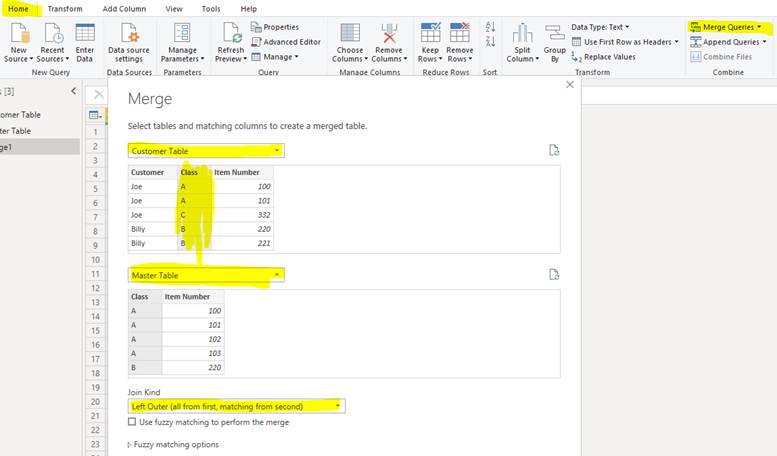Image resolution: width=777 pixels, height=456 pixels.
Task: Open the Join Kind dropdown
Action: [236, 406]
